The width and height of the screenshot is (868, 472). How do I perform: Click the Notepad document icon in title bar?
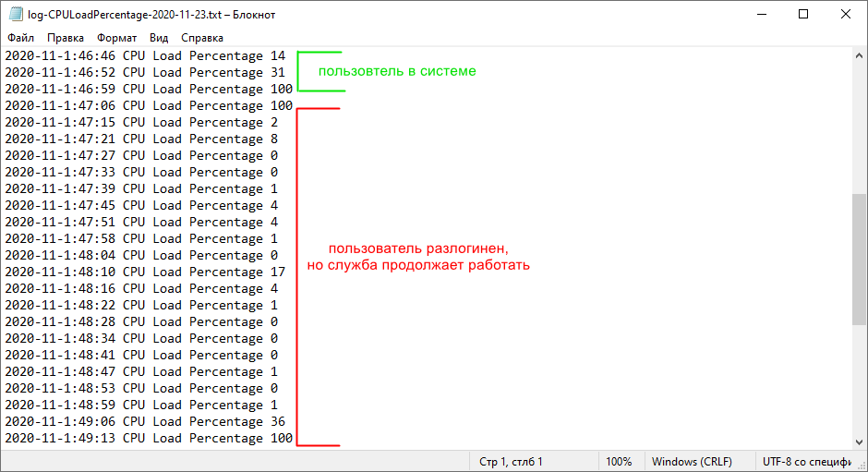tap(16, 15)
